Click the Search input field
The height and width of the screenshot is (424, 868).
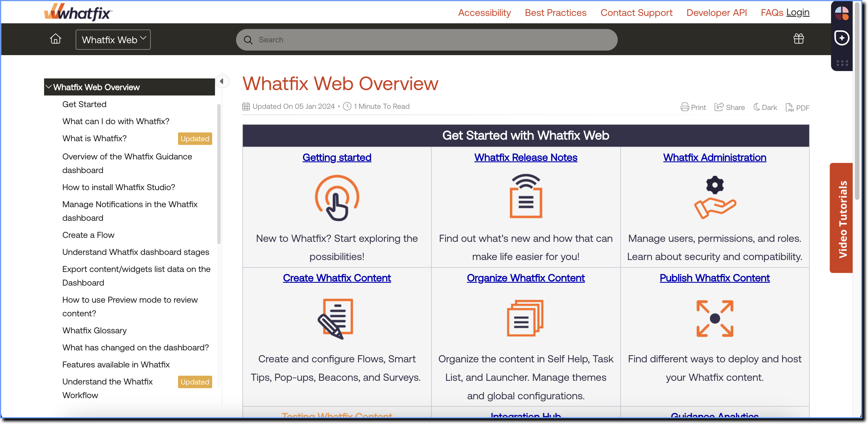click(427, 40)
